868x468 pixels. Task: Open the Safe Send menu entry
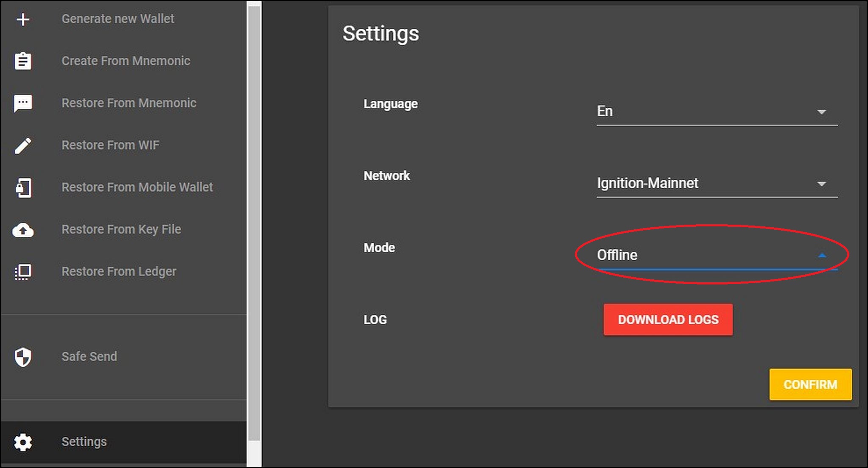(x=90, y=357)
